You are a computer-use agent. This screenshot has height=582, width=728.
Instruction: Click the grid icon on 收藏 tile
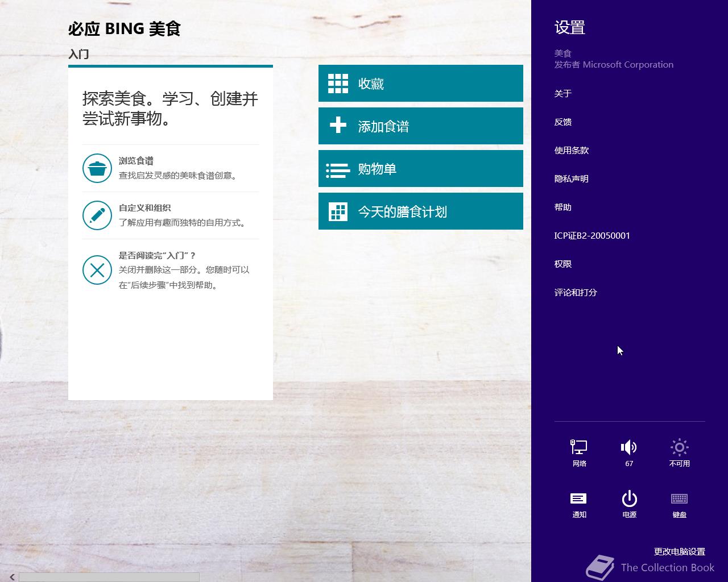click(338, 84)
